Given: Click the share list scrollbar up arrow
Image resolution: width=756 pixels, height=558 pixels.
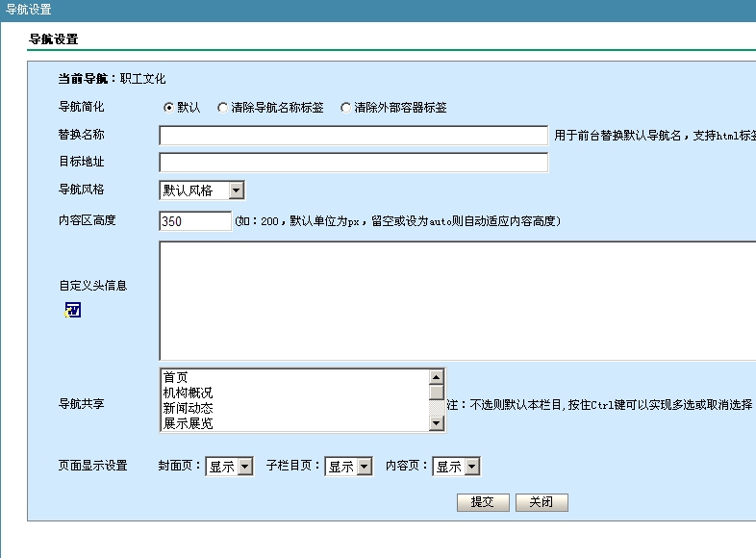Looking at the screenshot, I should point(437,377).
